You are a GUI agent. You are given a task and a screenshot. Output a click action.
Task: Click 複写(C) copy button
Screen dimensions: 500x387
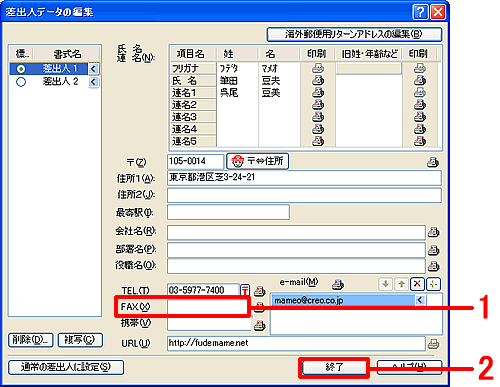point(80,340)
